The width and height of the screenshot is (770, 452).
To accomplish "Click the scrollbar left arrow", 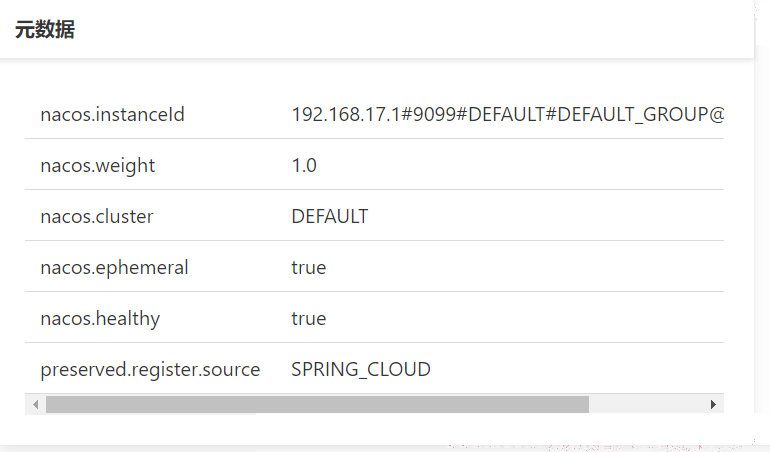I will click(x=35, y=404).
